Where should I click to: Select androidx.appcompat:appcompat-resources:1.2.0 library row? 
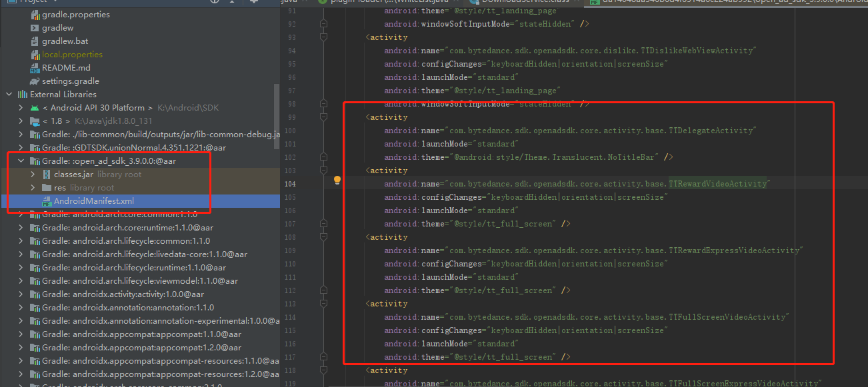[140, 374]
